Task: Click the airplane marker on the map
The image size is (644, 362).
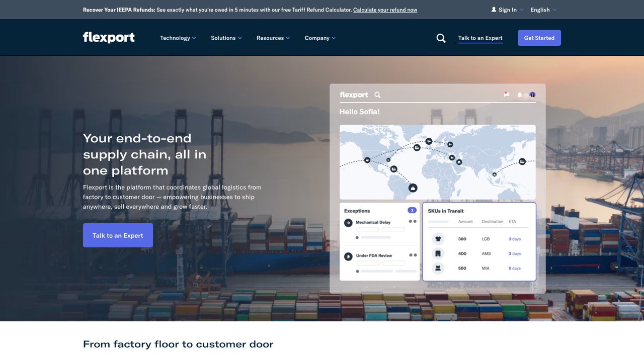Action: pyautogui.click(x=429, y=141)
